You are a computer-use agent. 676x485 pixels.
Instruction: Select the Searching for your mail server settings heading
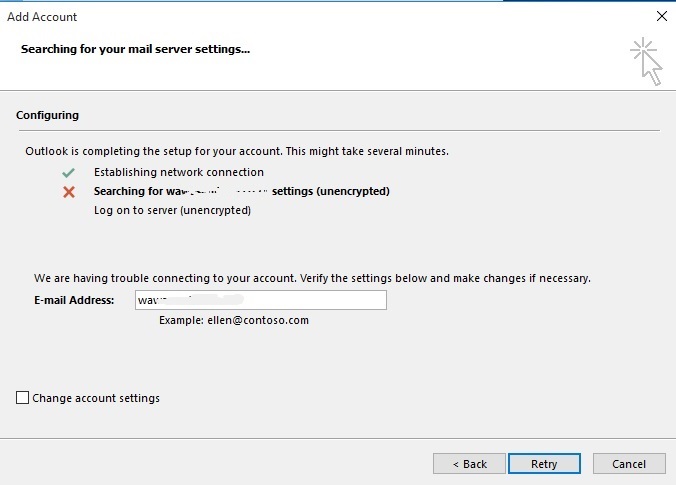[x=135, y=48]
